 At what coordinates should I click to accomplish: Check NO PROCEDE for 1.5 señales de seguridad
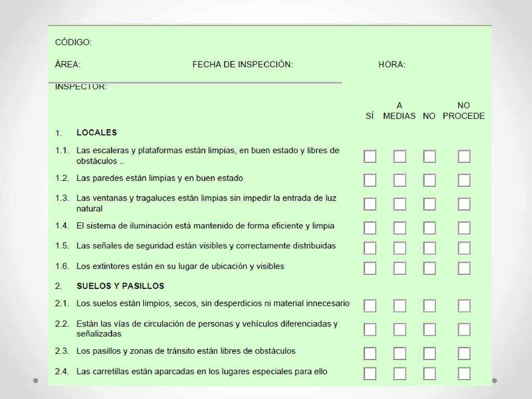coord(464,248)
